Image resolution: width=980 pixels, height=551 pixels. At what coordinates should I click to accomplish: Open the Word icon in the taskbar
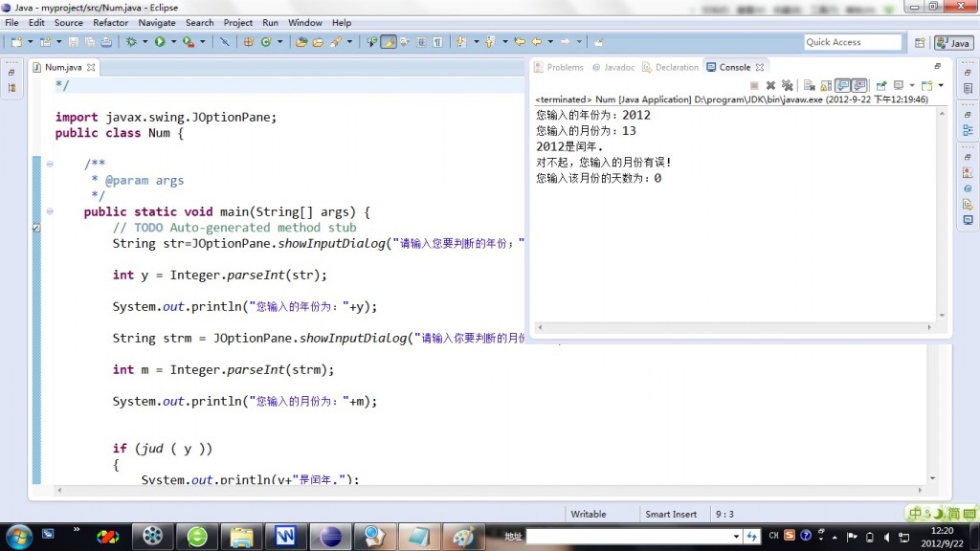285,536
